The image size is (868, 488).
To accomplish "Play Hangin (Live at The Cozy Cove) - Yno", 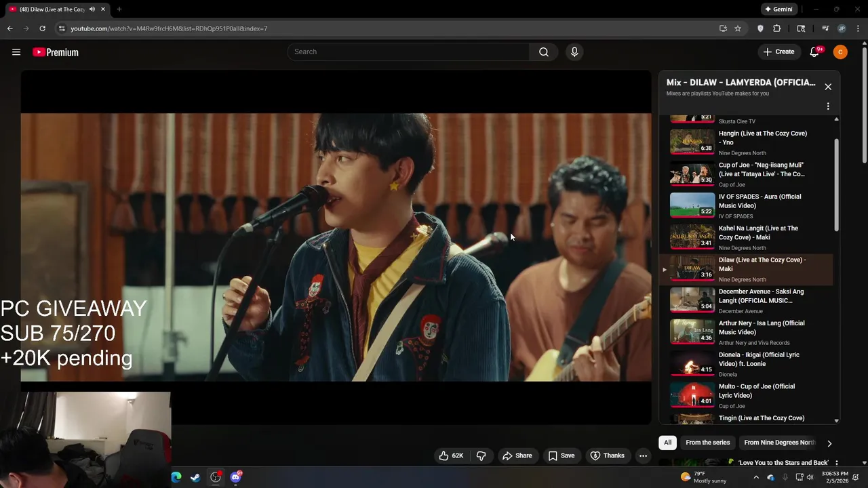I will (x=746, y=142).
